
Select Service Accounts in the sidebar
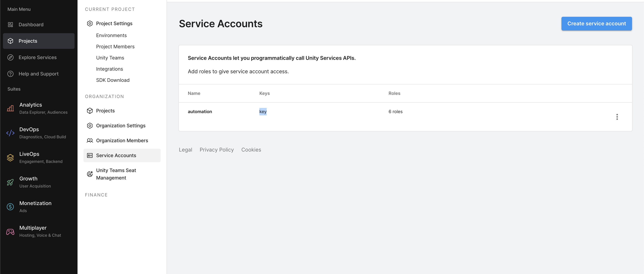click(122, 155)
